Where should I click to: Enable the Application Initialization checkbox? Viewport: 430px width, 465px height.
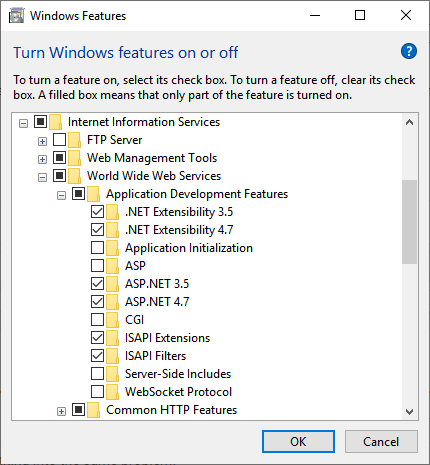tap(97, 248)
